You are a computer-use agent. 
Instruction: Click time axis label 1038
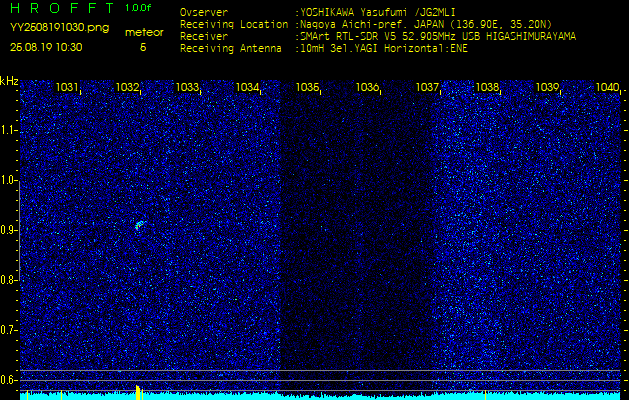point(487,87)
